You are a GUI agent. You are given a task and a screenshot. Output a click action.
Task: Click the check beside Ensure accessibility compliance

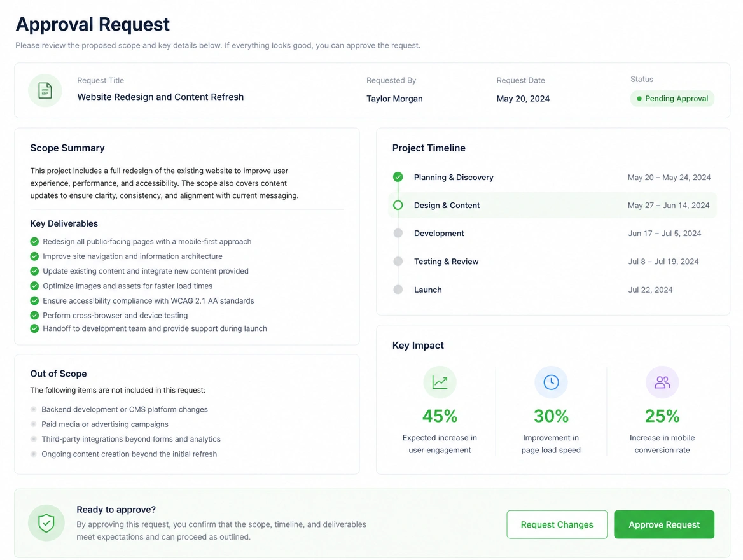click(34, 300)
